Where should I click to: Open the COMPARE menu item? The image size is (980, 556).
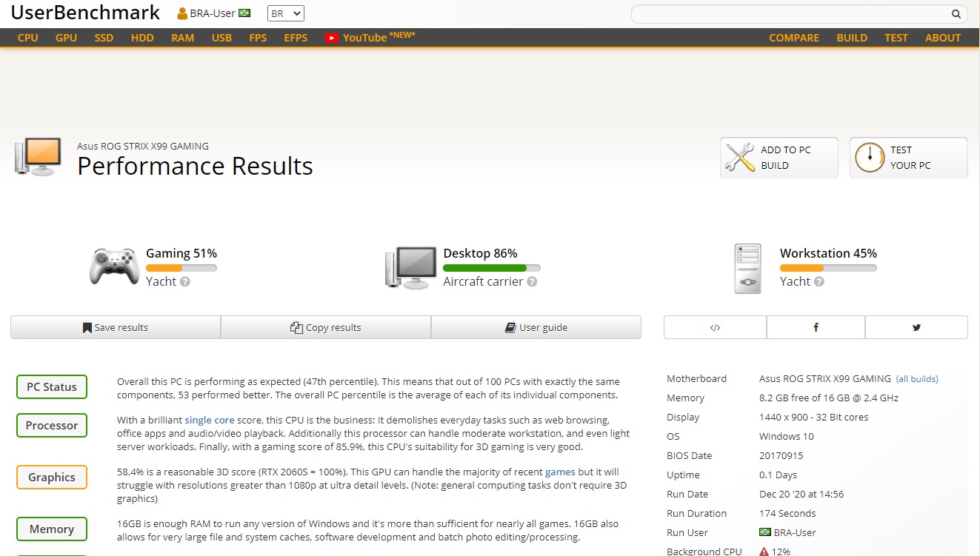(x=794, y=38)
